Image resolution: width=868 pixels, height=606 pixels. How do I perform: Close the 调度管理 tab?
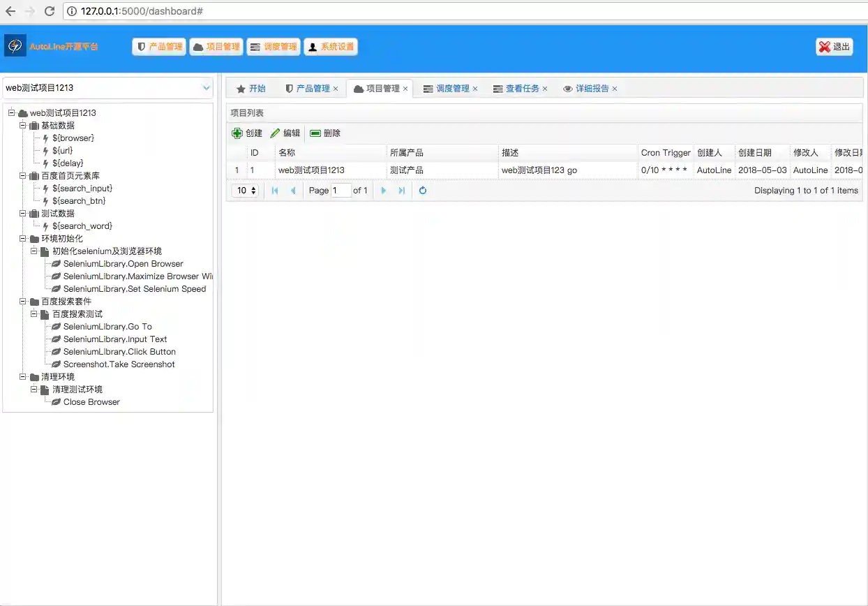475,89
